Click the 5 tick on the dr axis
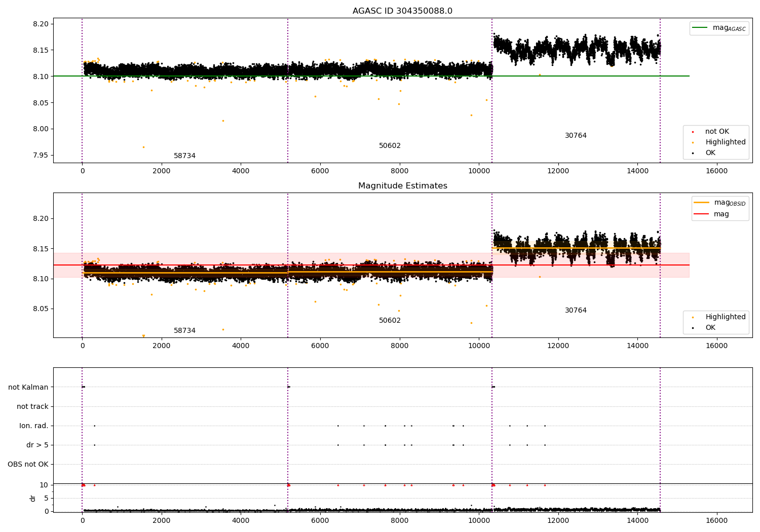This screenshot has height=532, width=760. 46,498
